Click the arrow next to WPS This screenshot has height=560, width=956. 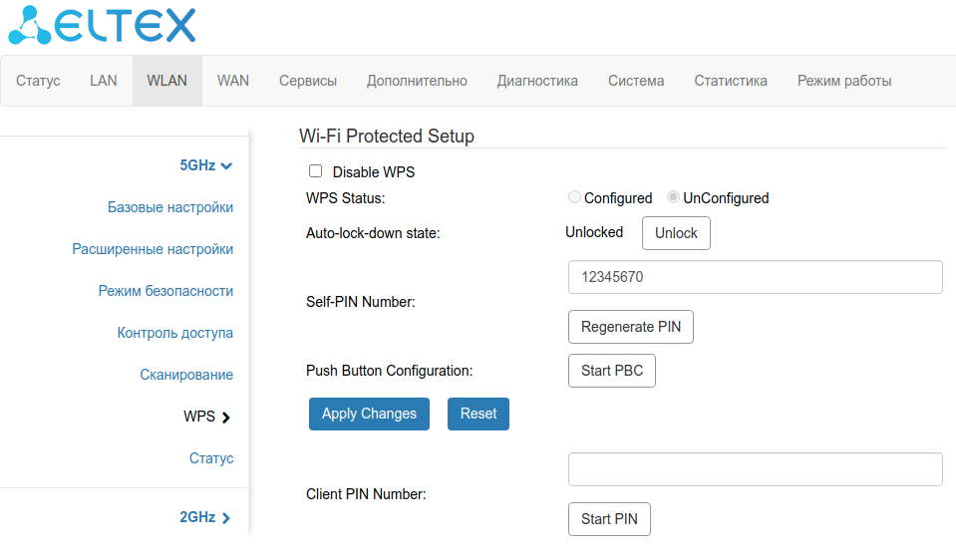point(226,418)
